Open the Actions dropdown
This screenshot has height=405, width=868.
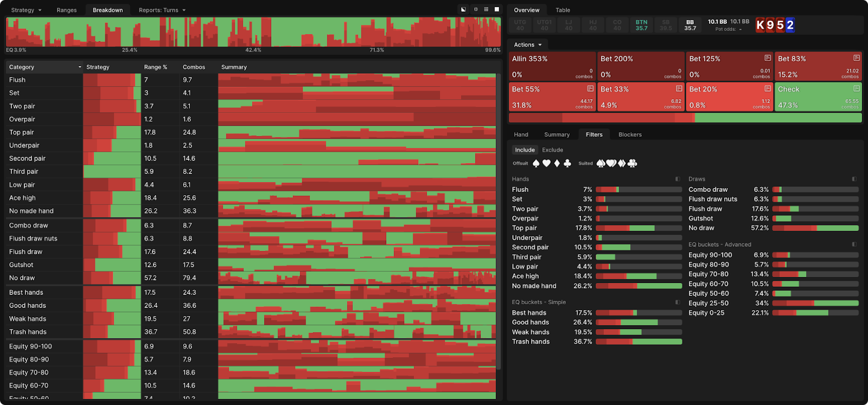pyautogui.click(x=527, y=45)
